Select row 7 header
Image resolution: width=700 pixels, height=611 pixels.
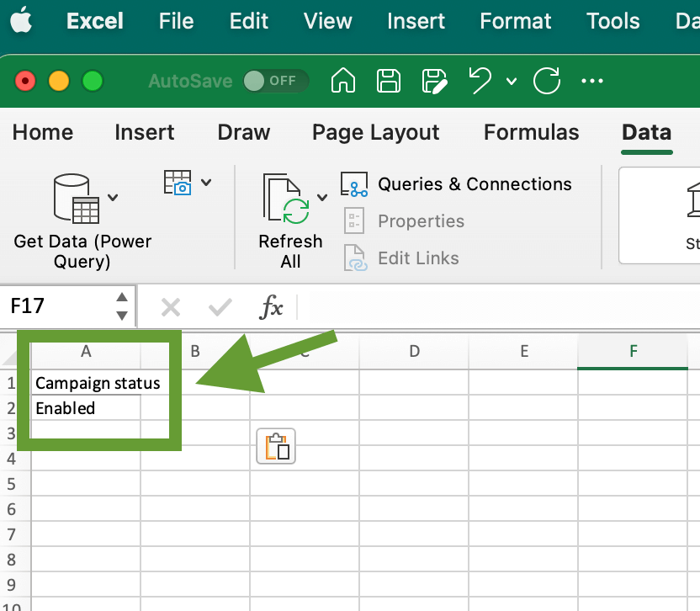click(x=12, y=534)
